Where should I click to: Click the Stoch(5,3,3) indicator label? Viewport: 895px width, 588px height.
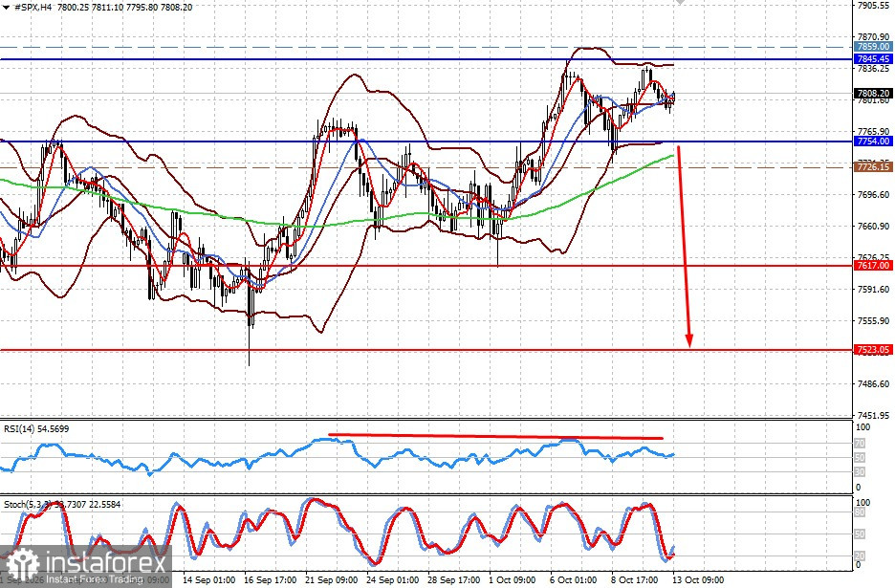point(62,505)
